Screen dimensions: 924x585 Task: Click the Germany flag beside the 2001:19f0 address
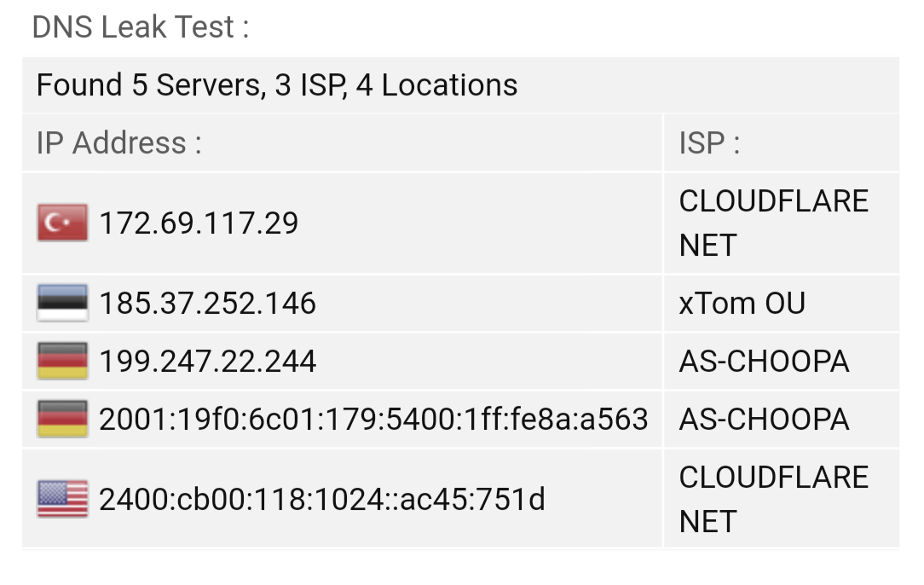coord(62,419)
